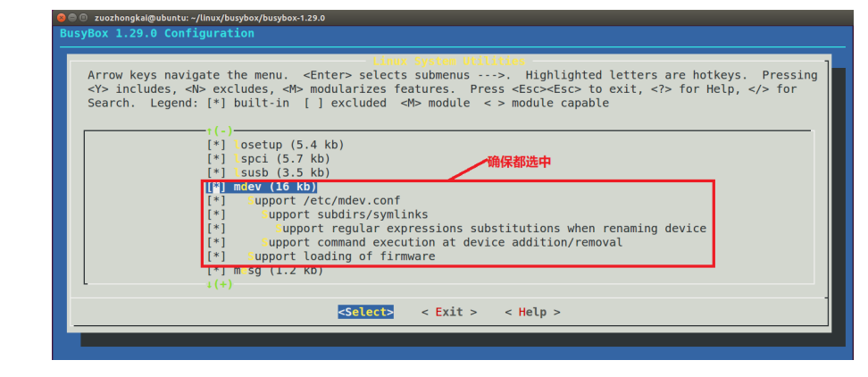Click the <Select> button

(x=366, y=312)
